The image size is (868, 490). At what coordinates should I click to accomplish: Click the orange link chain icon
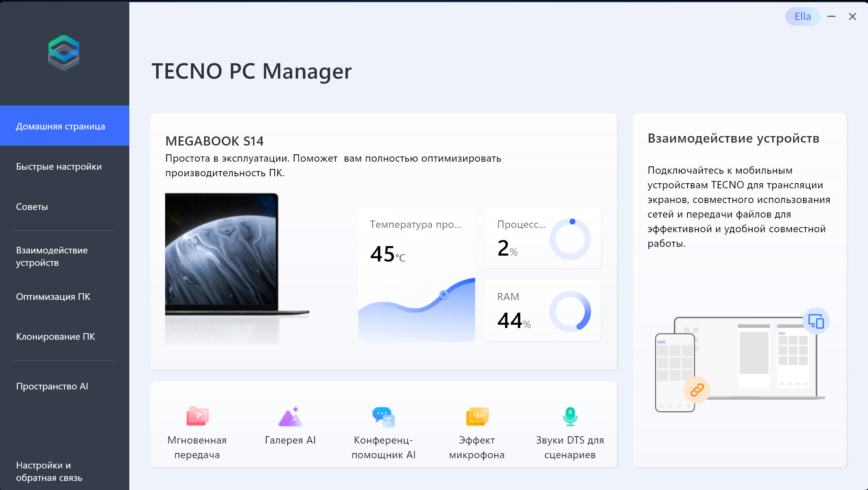(x=697, y=390)
